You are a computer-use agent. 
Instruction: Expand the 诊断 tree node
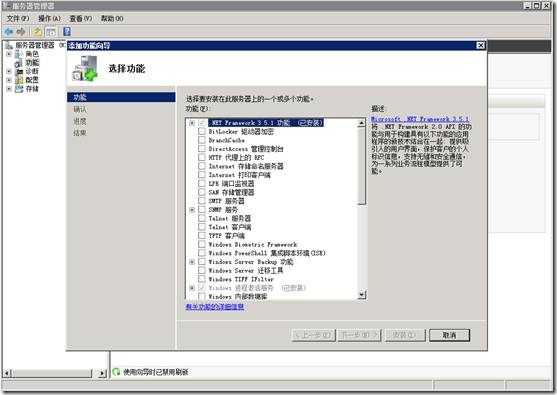click(9, 71)
